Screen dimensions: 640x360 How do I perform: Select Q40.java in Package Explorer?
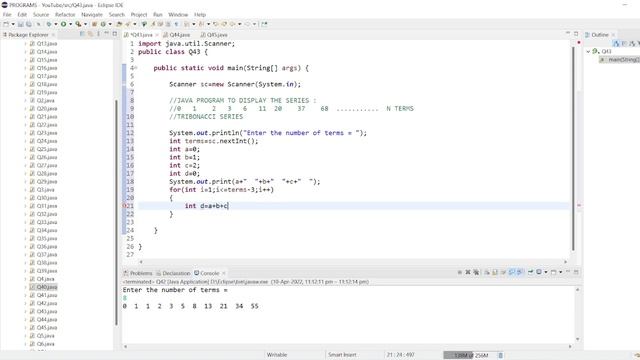pos(43,287)
